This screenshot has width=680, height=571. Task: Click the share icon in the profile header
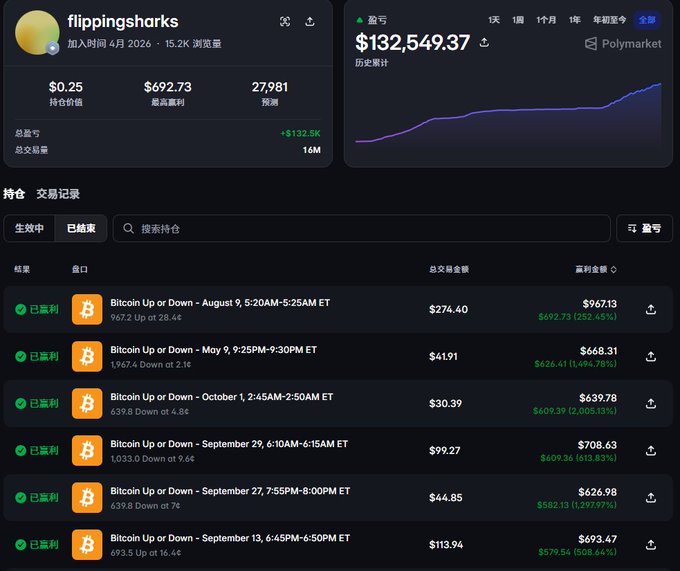[x=310, y=22]
